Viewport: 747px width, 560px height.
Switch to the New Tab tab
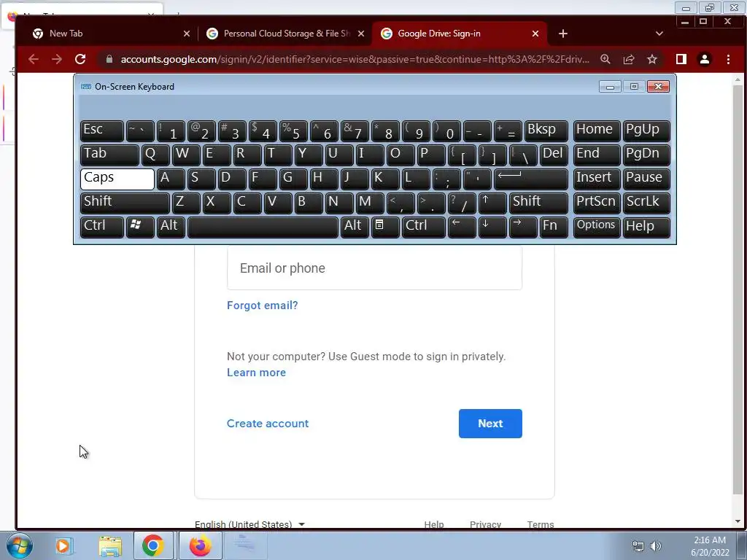click(107, 34)
